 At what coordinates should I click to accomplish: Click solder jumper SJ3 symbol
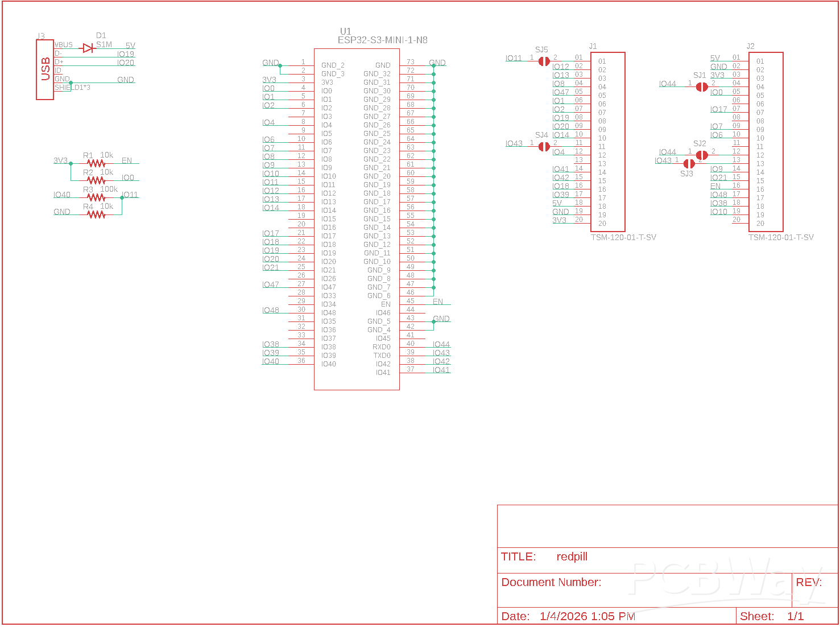click(x=689, y=163)
